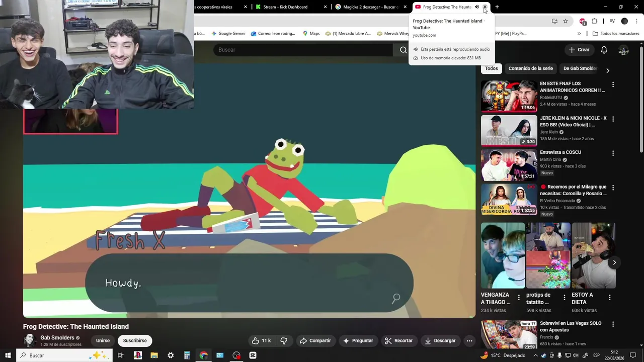Open options for EN ESTE FNAF video

pyautogui.click(x=613, y=84)
